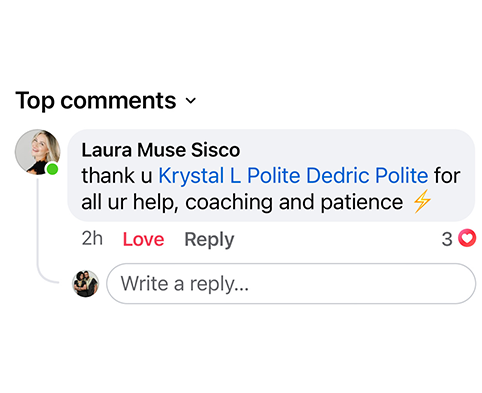
Task: Click the red heart reaction icon
Action: pyautogui.click(x=467, y=238)
